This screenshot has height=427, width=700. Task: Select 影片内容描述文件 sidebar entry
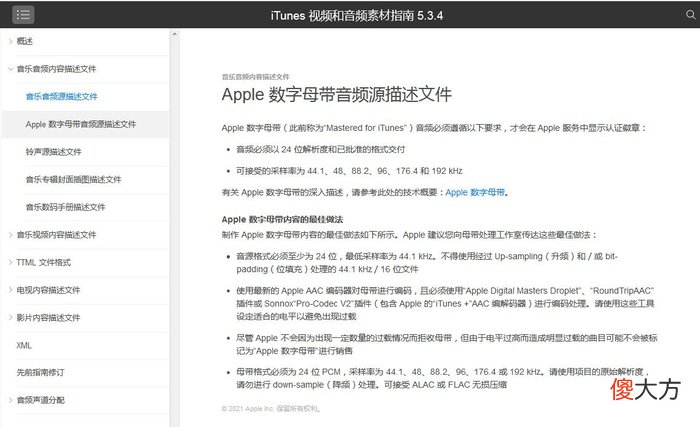pyautogui.click(x=48, y=318)
